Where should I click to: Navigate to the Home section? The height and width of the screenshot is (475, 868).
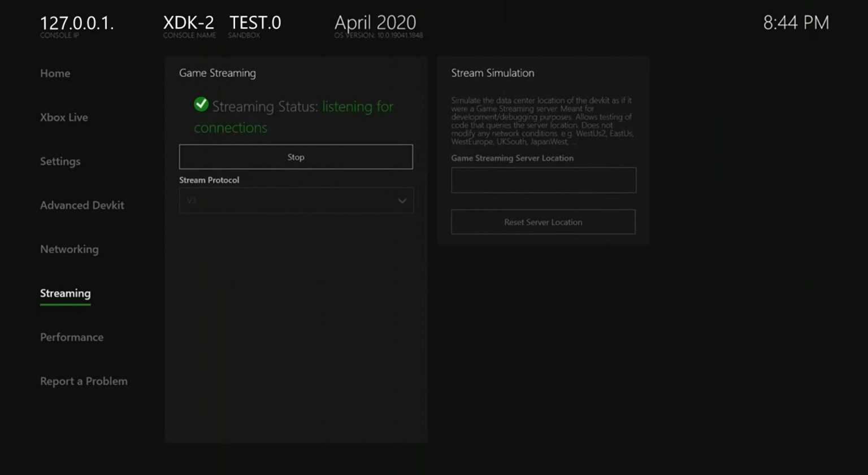[55, 73]
